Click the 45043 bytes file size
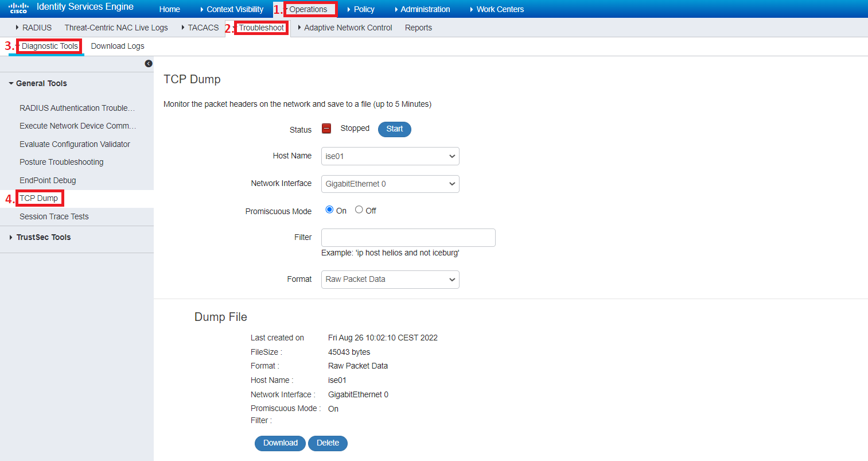This screenshot has height=461, width=868. (349, 352)
